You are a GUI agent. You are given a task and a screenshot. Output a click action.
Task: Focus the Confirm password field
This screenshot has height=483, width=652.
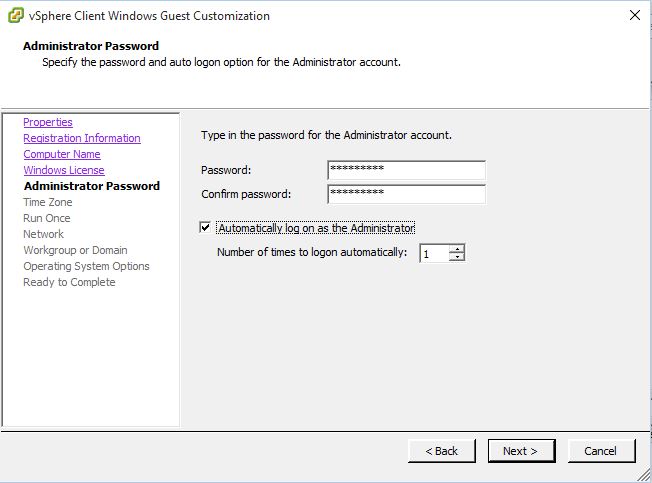(407, 194)
